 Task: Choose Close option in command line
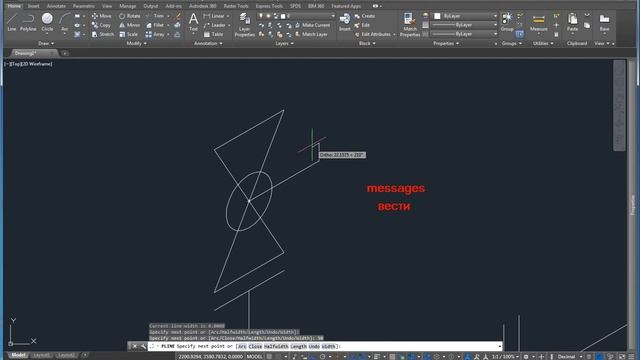coord(255,347)
